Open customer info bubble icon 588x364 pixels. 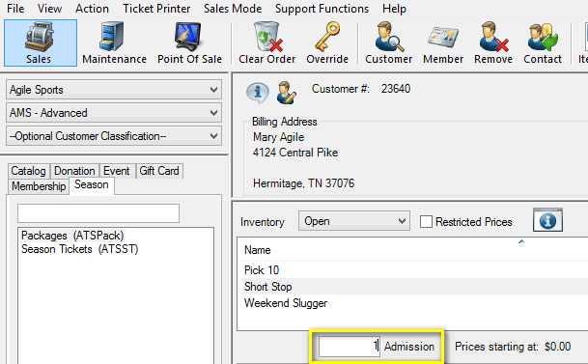pos(257,93)
